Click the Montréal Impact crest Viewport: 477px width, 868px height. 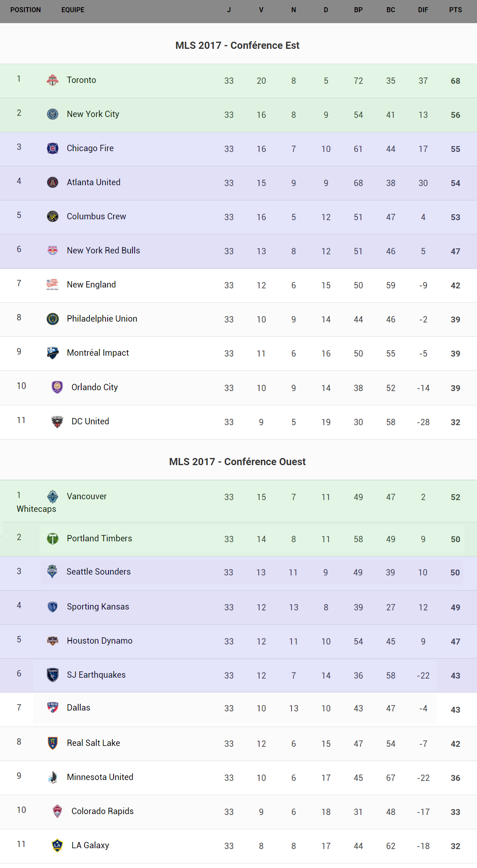(x=53, y=353)
